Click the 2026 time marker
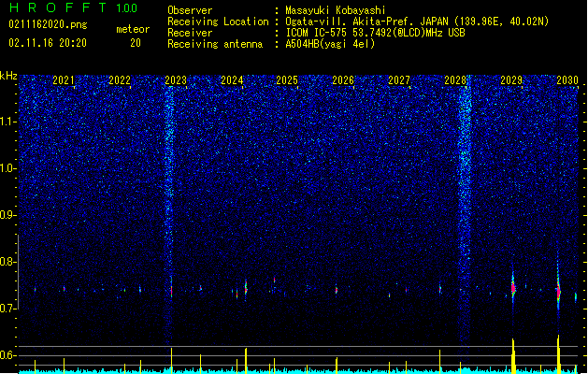The image size is (588, 374). pos(343,80)
